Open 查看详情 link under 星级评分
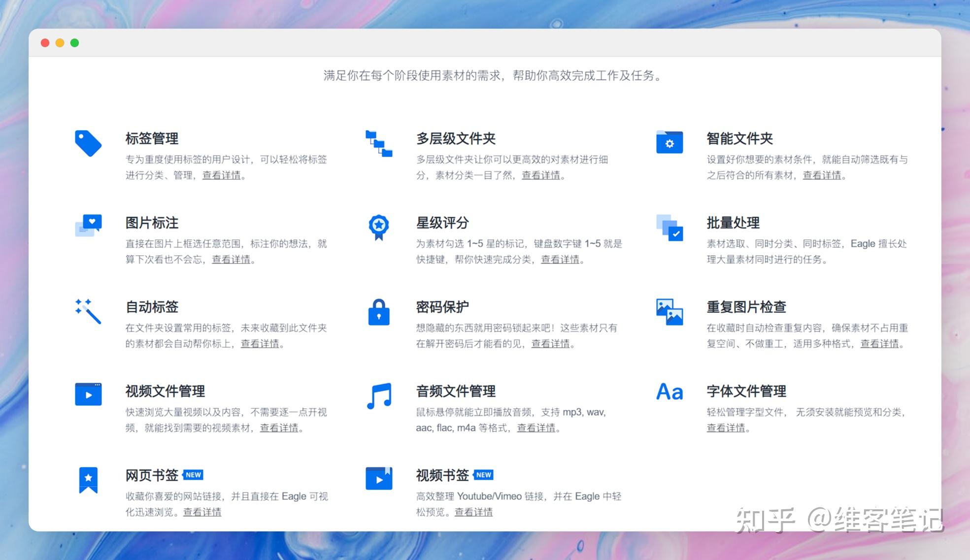The width and height of the screenshot is (970, 560). [x=559, y=260]
